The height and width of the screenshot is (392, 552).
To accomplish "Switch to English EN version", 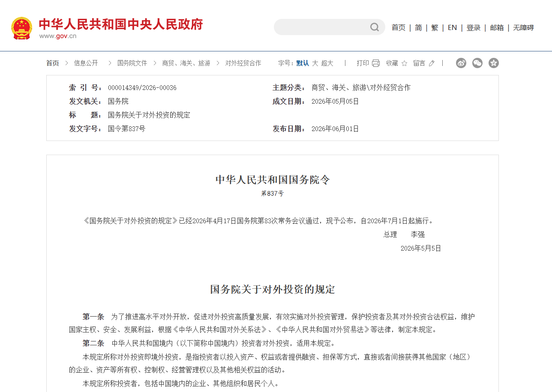I will point(453,27).
